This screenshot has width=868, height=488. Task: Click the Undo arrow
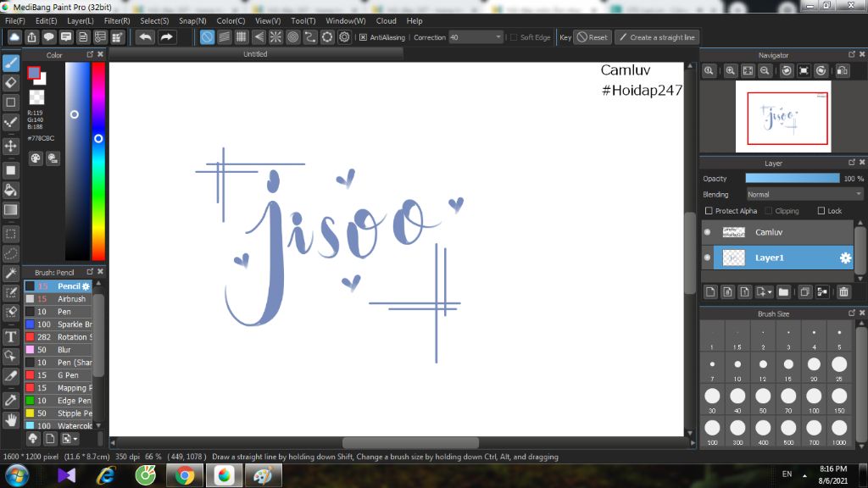[146, 37]
